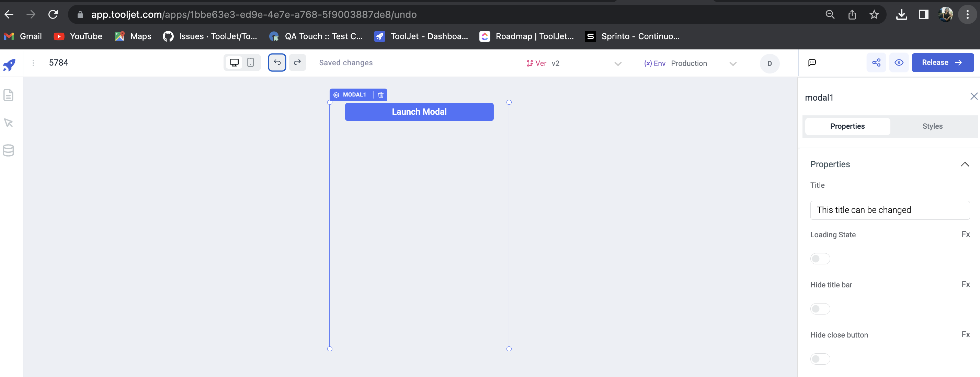Open the Maps bookmark
Screen dimensions: 980x377
[133, 36]
